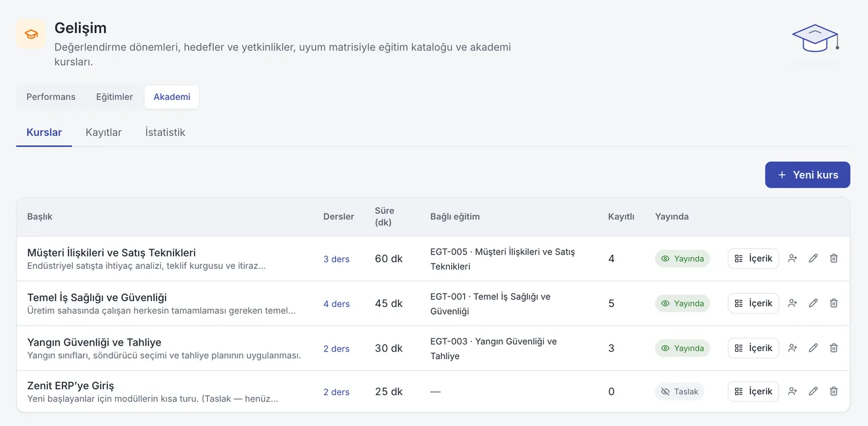The image size is (868, 426).
Task: Switch to the Eğitimler tab
Action: point(114,97)
